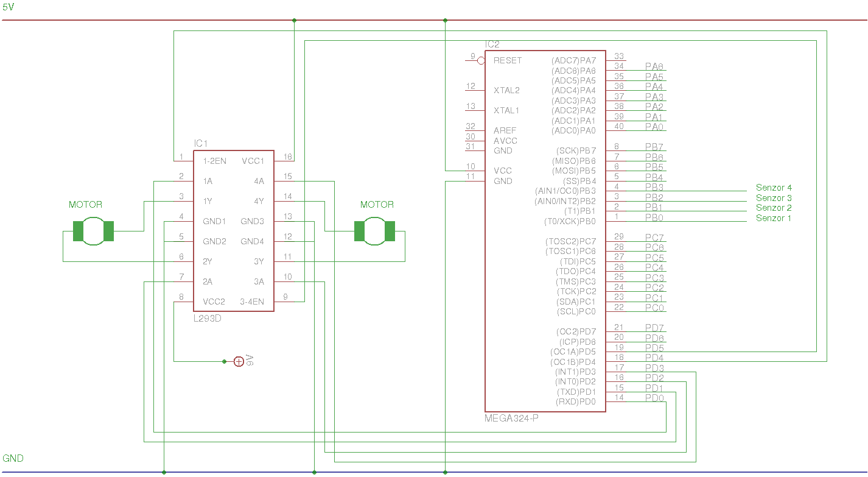This screenshot has width=868, height=477.
Task: Select the 2A pin name
Action: point(208,281)
